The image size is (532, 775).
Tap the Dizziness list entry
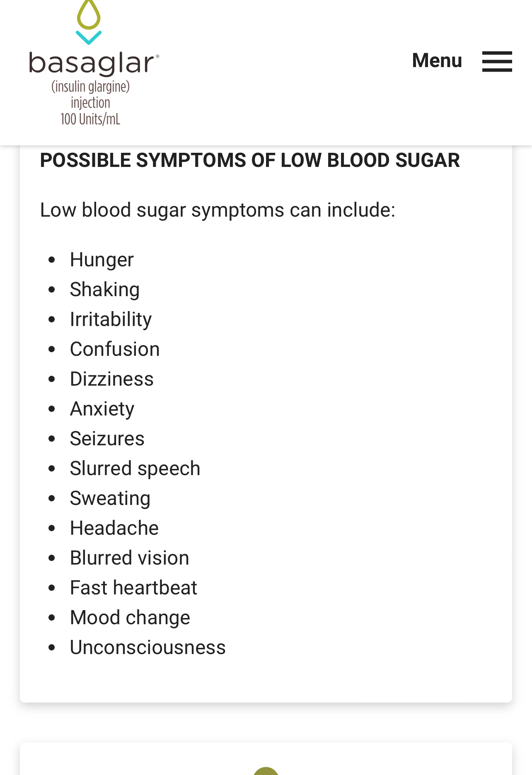112,379
